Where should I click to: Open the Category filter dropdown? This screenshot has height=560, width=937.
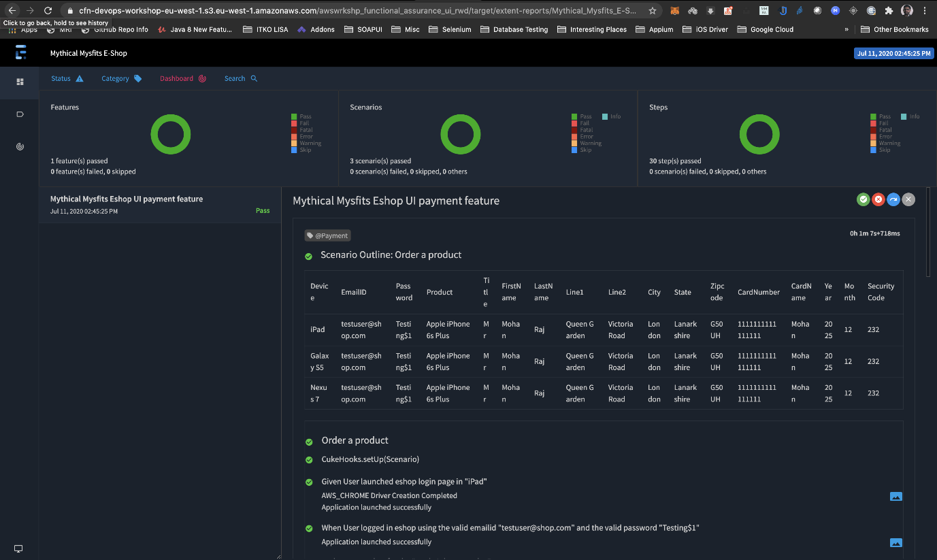pos(122,78)
